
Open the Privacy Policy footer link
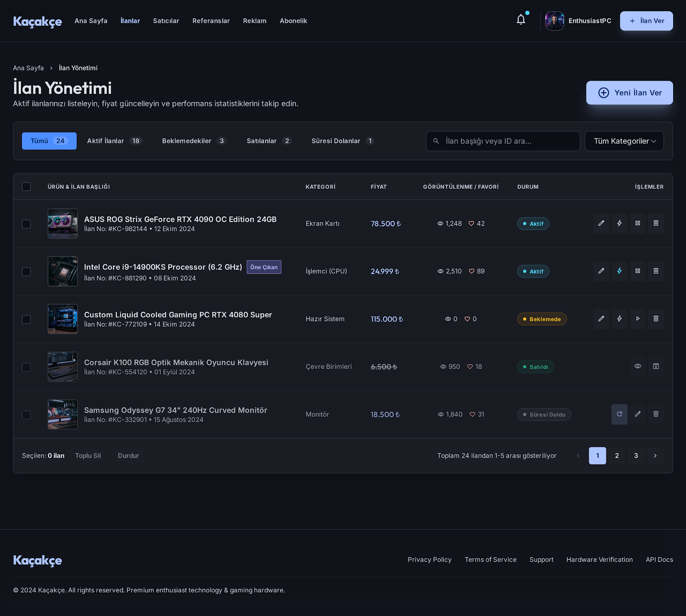click(x=430, y=559)
